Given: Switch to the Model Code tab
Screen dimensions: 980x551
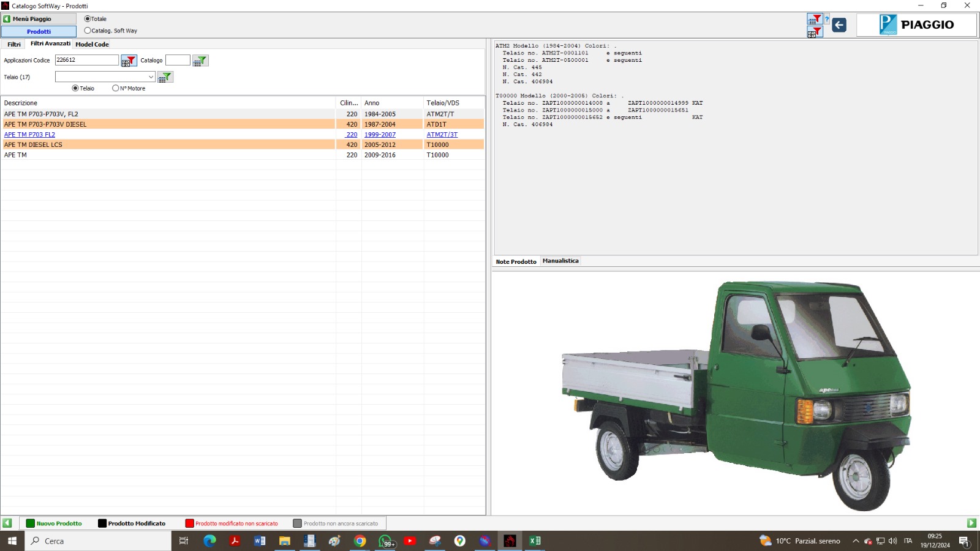Looking at the screenshot, I should [92, 44].
